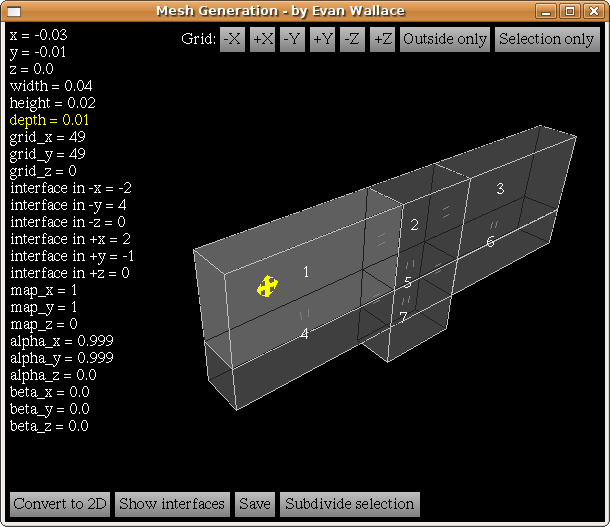
Task: Select the 'y = -0.01' parameter
Action: coord(38,52)
